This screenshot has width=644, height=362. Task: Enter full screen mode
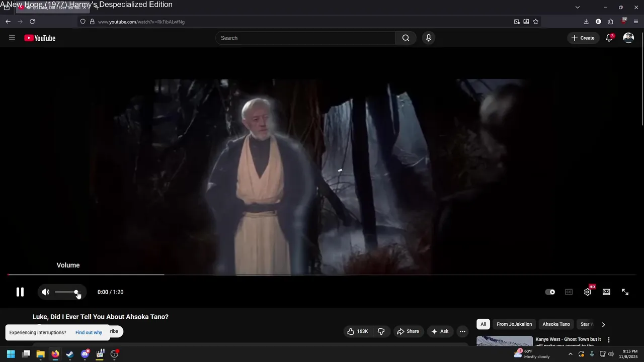click(x=625, y=292)
